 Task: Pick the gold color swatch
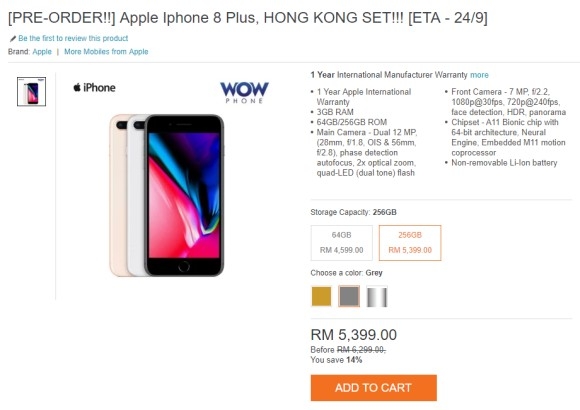(321, 296)
